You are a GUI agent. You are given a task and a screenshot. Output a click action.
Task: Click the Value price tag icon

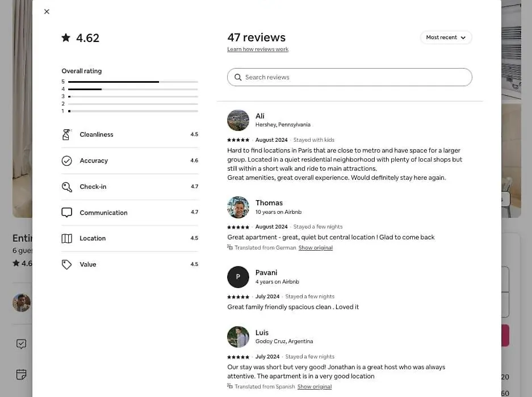coord(67,264)
